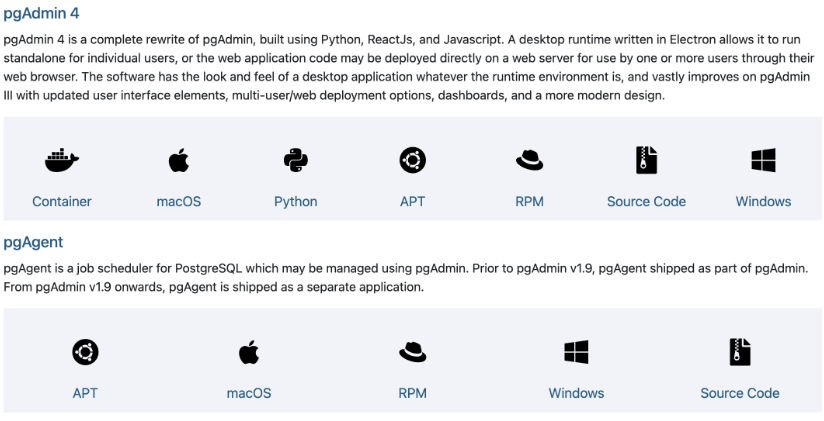
Task: Follow the RPM text link in pgAgent section
Action: 412,393
